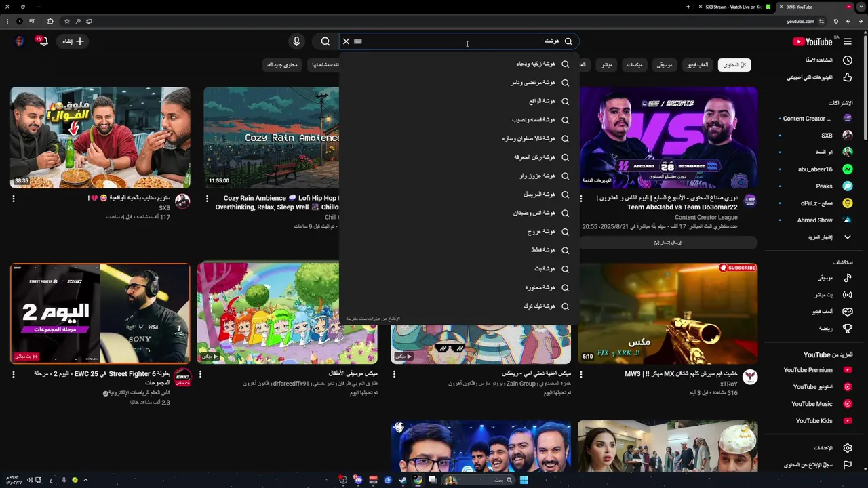Select suggestion هوشة الواقع
The image size is (868, 488).
(460, 101)
